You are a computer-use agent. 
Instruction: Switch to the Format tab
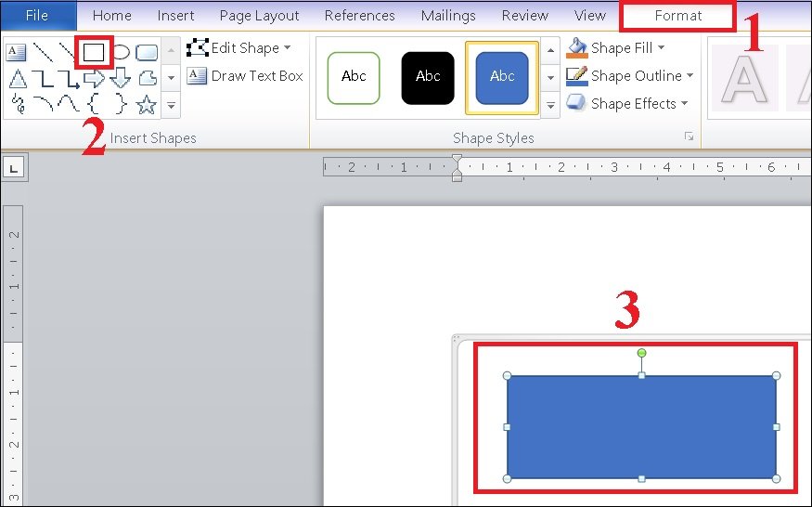(x=677, y=16)
